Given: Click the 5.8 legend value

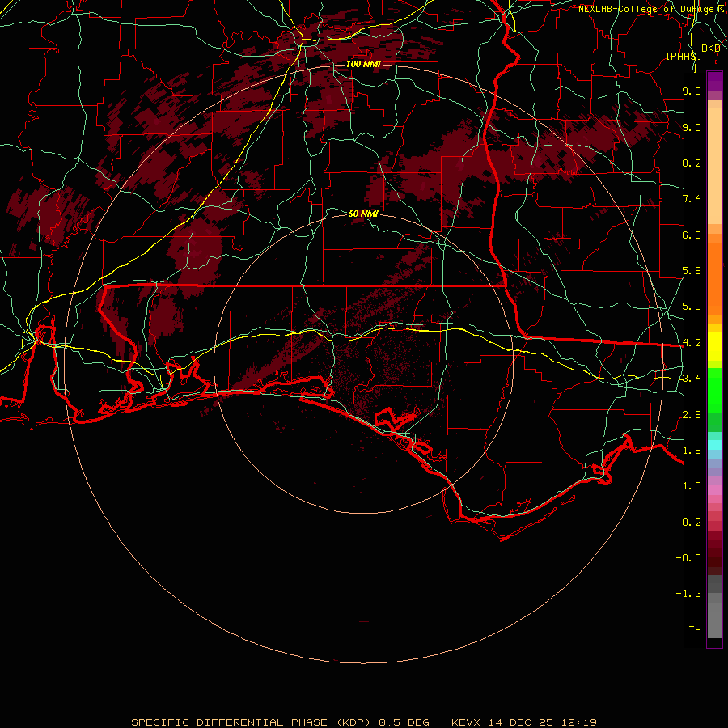Looking at the screenshot, I should (x=692, y=271).
